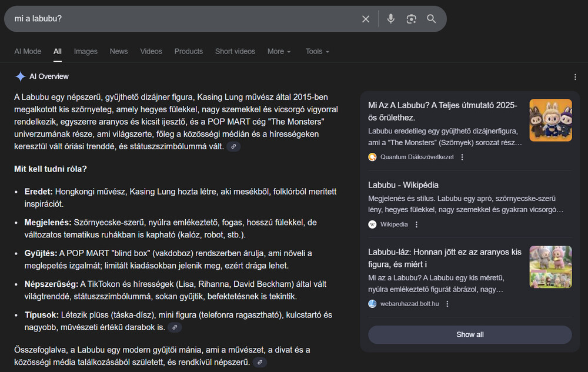Screen dimensions: 588x372
Task: Switch to the AI Mode tab
Action: [x=28, y=51]
